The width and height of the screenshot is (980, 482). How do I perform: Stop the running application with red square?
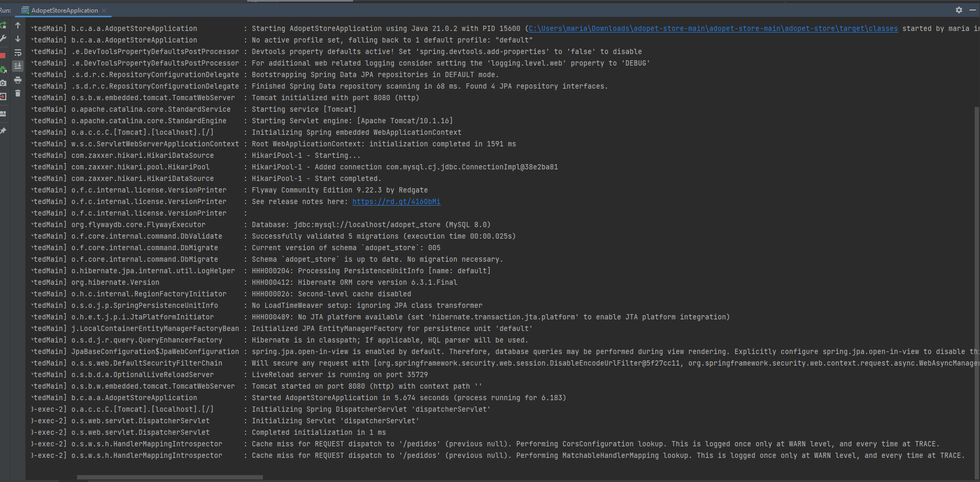pyautogui.click(x=3, y=55)
